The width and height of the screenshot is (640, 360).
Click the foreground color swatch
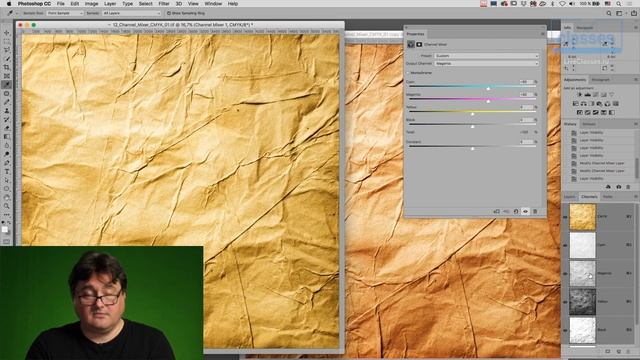click(x=5, y=229)
